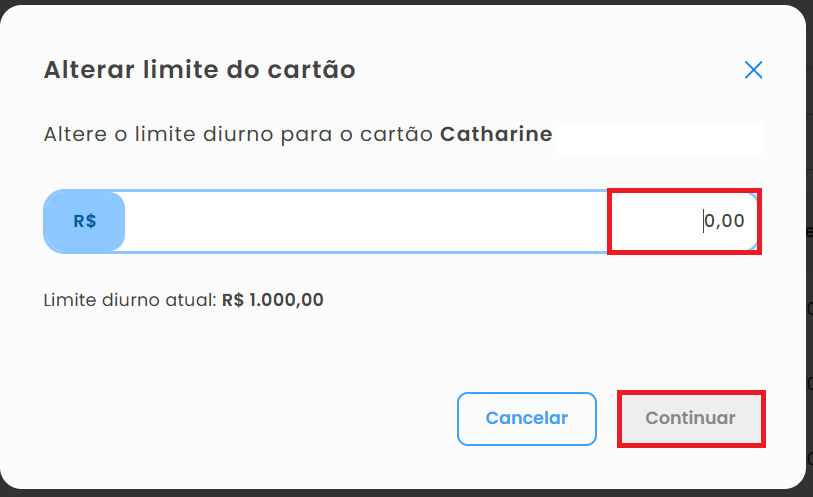Close the dialog with the X icon
Image resolution: width=813 pixels, height=497 pixels.
click(753, 70)
